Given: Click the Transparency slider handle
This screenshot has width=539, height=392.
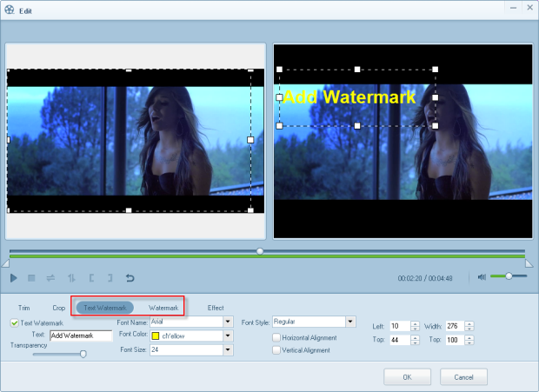Looking at the screenshot, I should [83, 354].
